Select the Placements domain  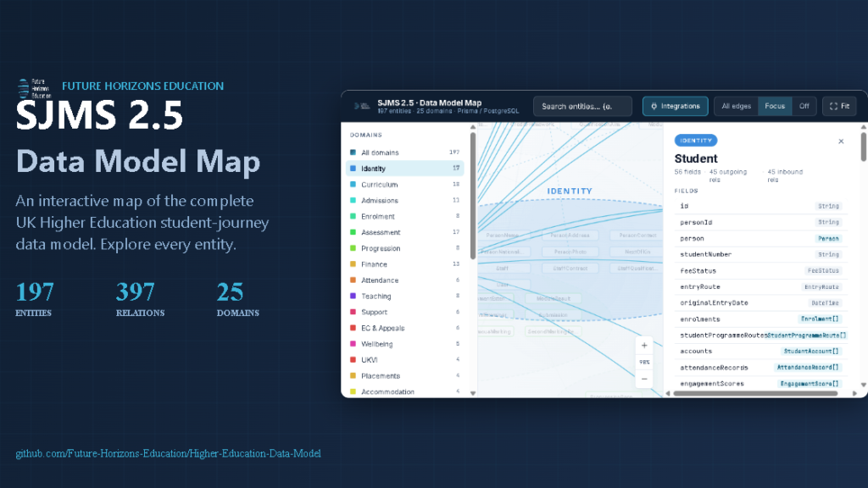pos(404,376)
